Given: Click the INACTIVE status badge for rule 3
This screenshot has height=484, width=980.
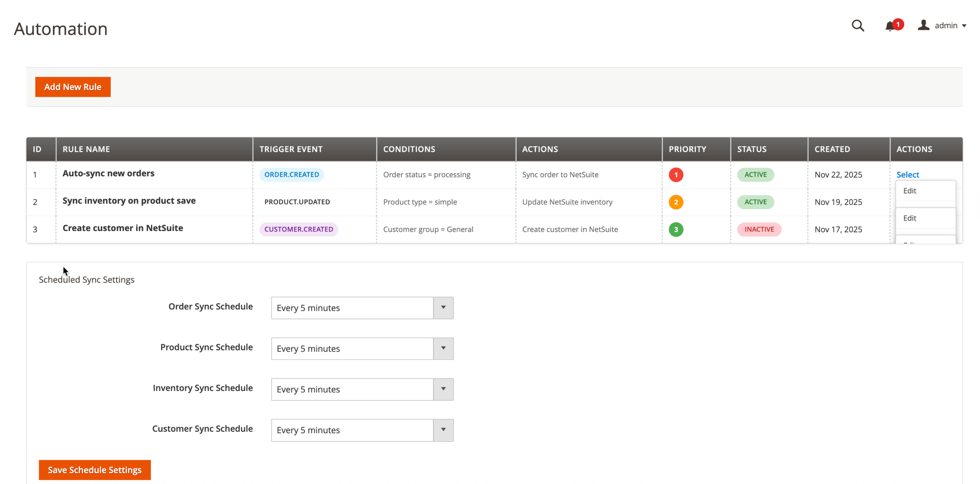Looking at the screenshot, I should (x=759, y=230).
